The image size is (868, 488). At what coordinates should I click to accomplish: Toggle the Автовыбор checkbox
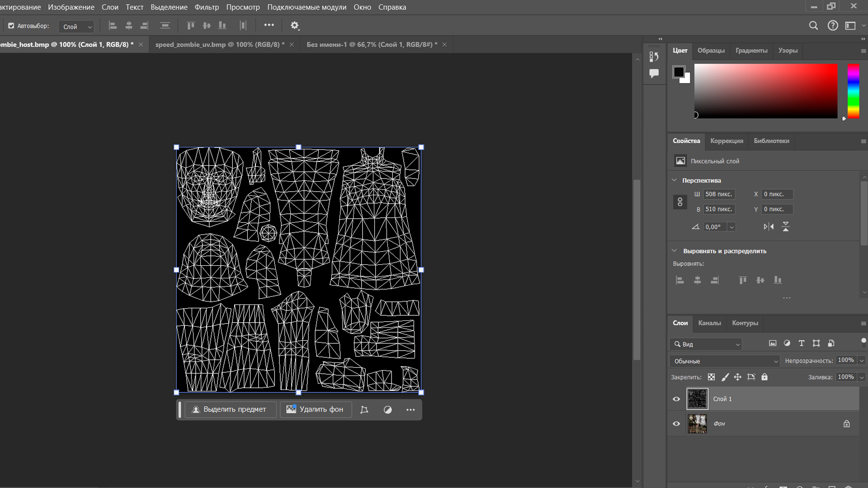coord(11,26)
